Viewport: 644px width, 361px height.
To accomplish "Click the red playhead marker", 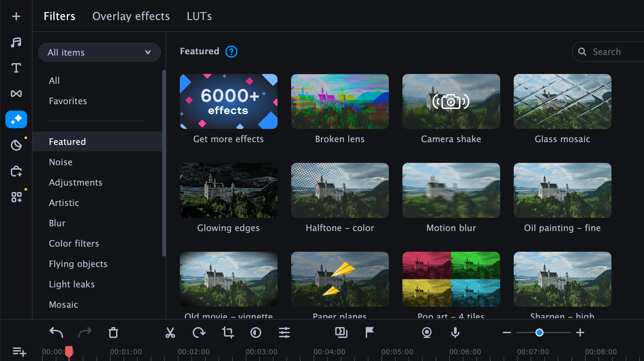I will pos(69,352).
